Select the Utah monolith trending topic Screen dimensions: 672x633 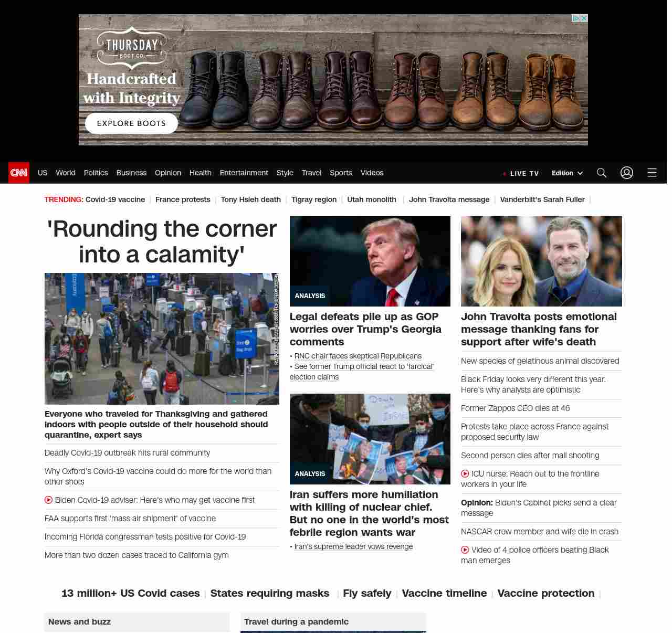(371, 199)
